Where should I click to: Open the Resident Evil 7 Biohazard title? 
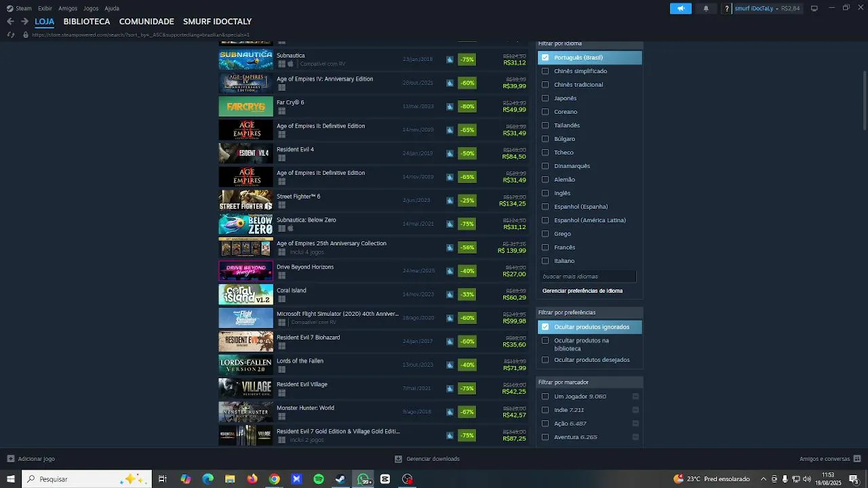[x=309, y=338]
